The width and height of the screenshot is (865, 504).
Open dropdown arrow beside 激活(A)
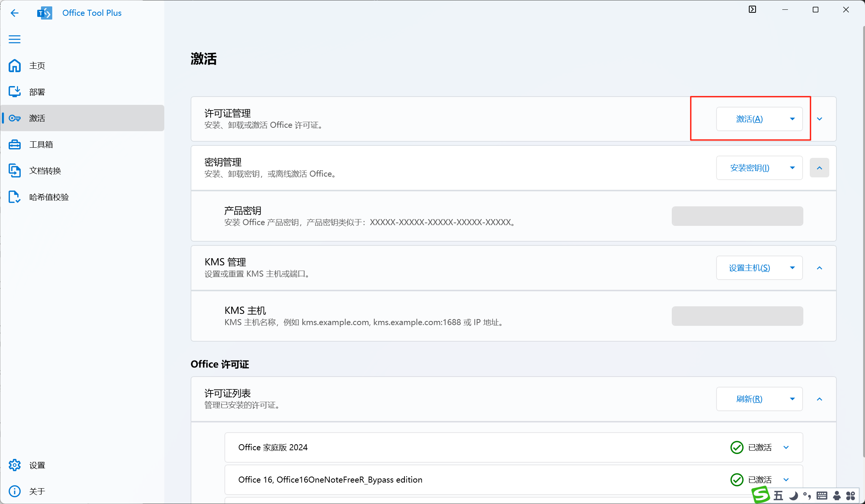[x=792, y=119]
